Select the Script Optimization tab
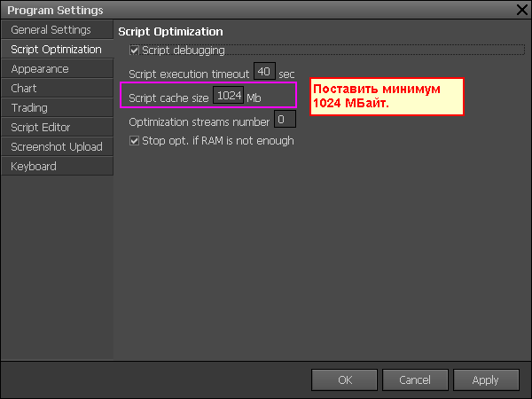This screenshot has height=399, width=532. [56, 50]
